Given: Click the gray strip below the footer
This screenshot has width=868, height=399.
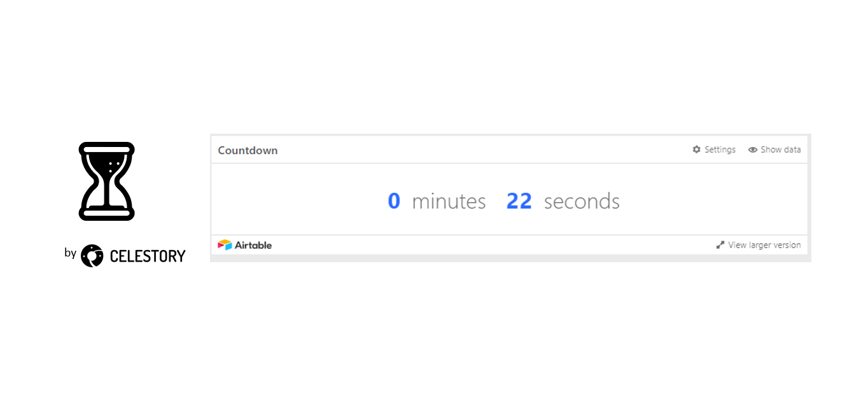Looking at the screenshot, I should [510, 258].
